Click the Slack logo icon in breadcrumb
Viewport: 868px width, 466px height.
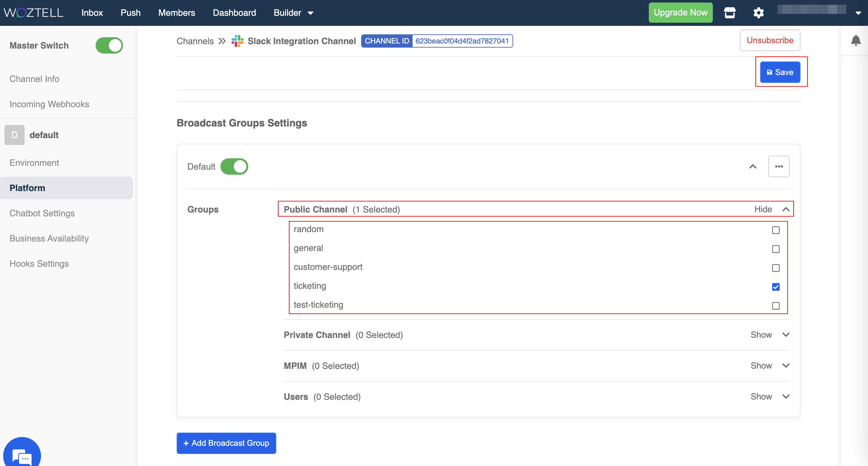click(x=237, y=41)
